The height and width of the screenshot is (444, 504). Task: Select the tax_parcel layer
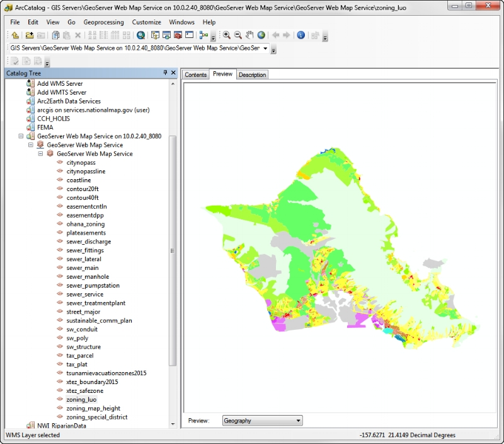point(80,356)
